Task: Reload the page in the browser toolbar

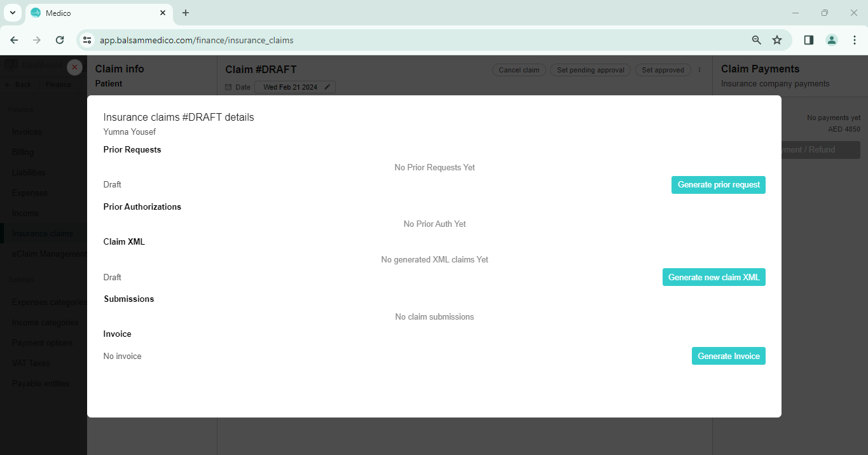Action: point(60,39)
